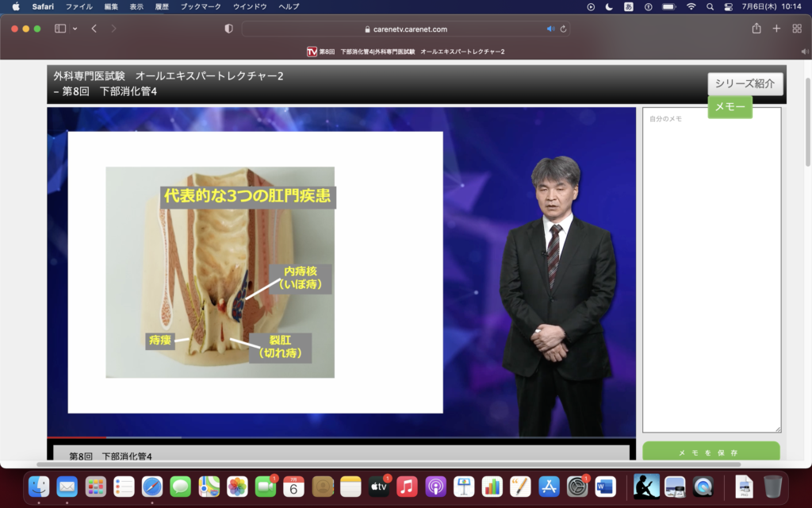
Task: Mute the tab using tab-bar speaker icon
Action: pyautogui.click(x=805, y=52)
